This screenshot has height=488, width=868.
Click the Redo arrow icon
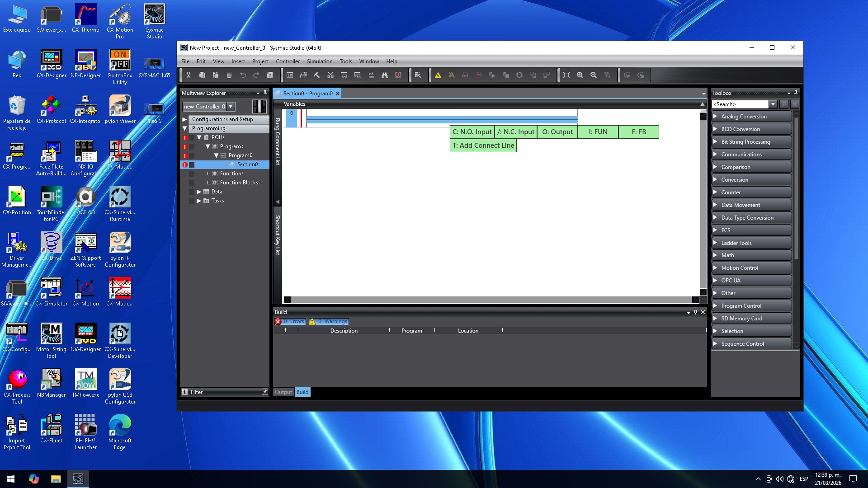[x=256, y=75]
